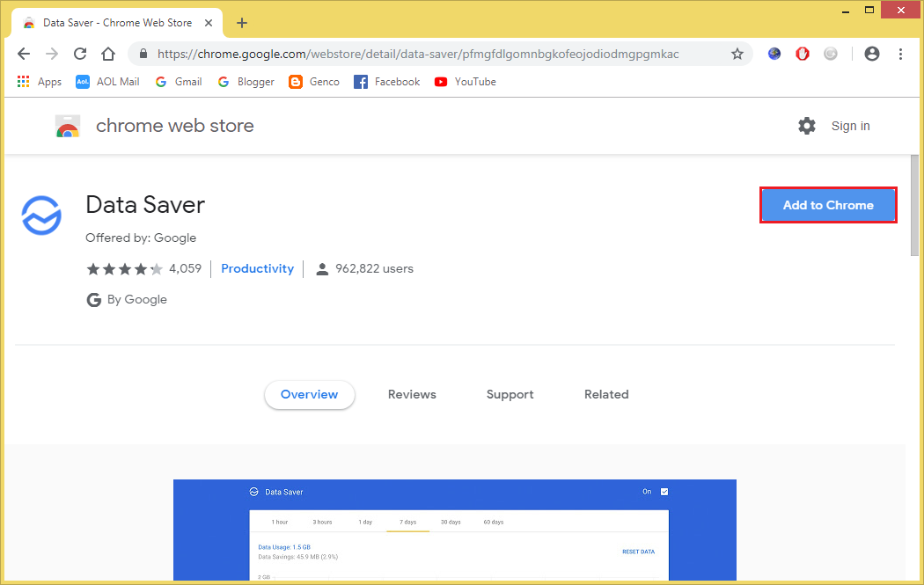Click the 4,059 ratings count
The width and height of the screenshot is (924, 585).
point(185,268)
